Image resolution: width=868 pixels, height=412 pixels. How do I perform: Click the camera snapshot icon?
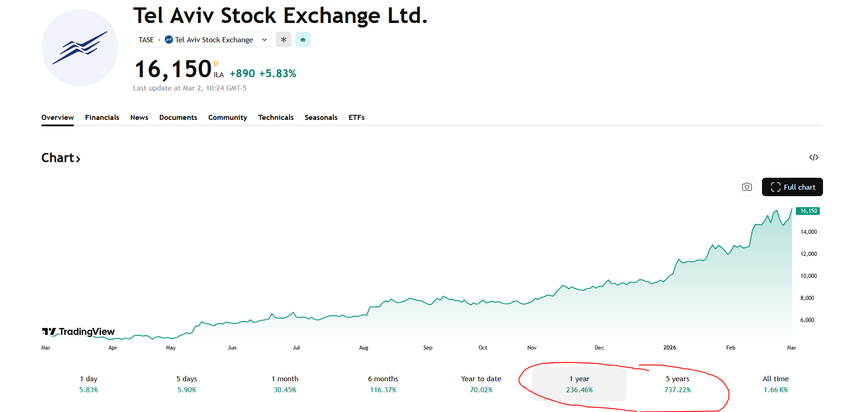(747, 187)
